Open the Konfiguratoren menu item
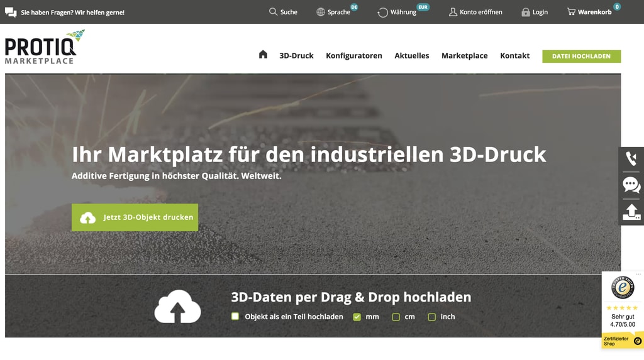 pos(353,55)
